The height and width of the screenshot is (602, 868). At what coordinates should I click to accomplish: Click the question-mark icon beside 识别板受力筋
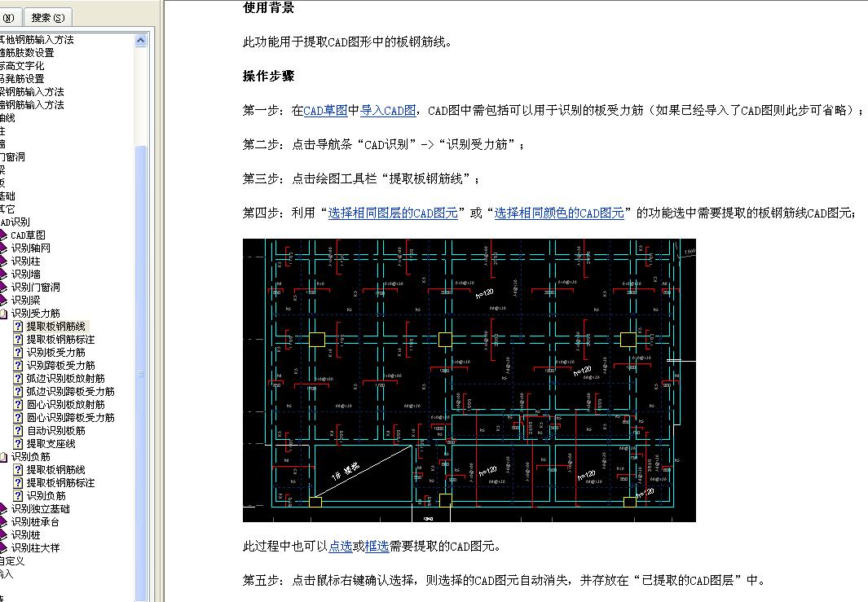pyautogui.click(x=18, y=353)
